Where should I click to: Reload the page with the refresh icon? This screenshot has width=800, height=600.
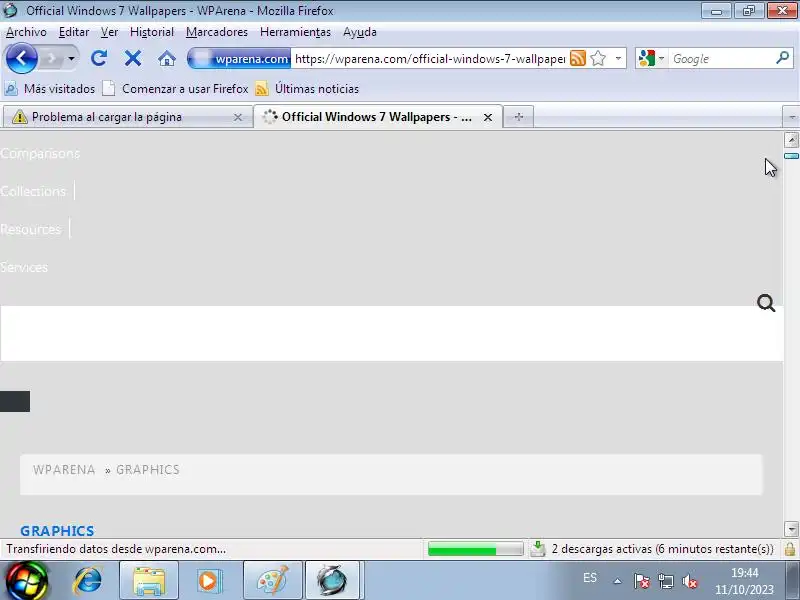tap(99, 58)
